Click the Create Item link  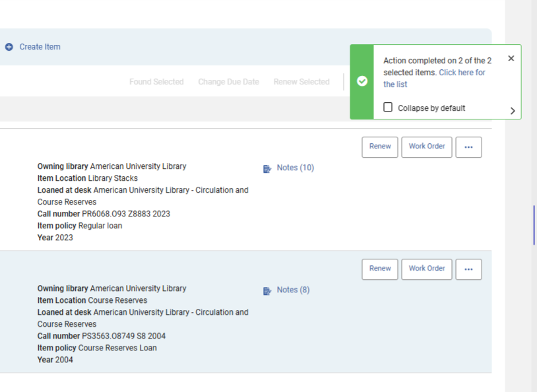40,47
